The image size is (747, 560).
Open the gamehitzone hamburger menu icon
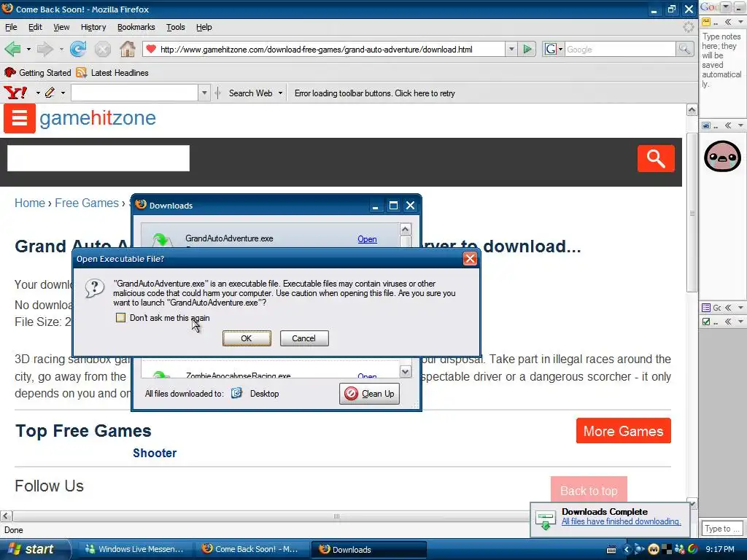tap(20, 118)
